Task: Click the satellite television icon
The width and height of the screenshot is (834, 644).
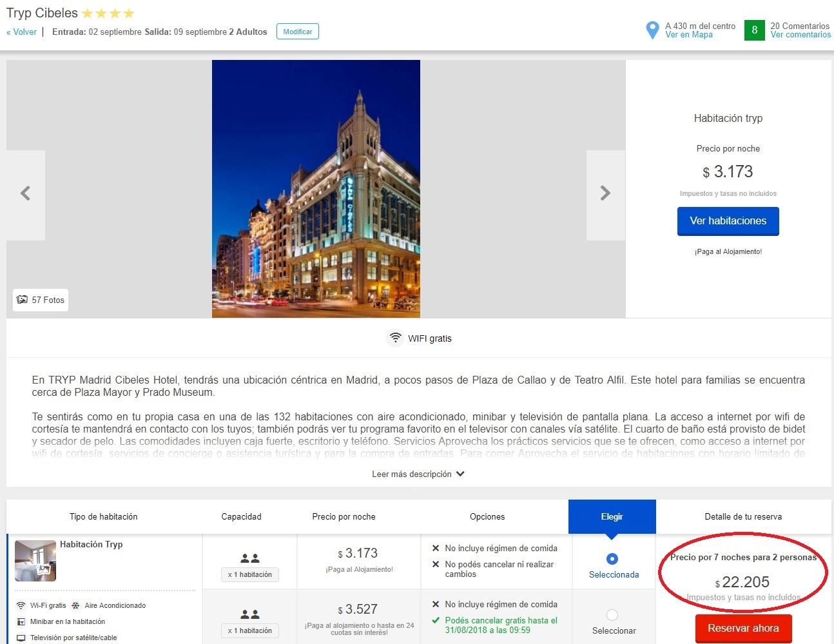Action: tap(21, 638)
